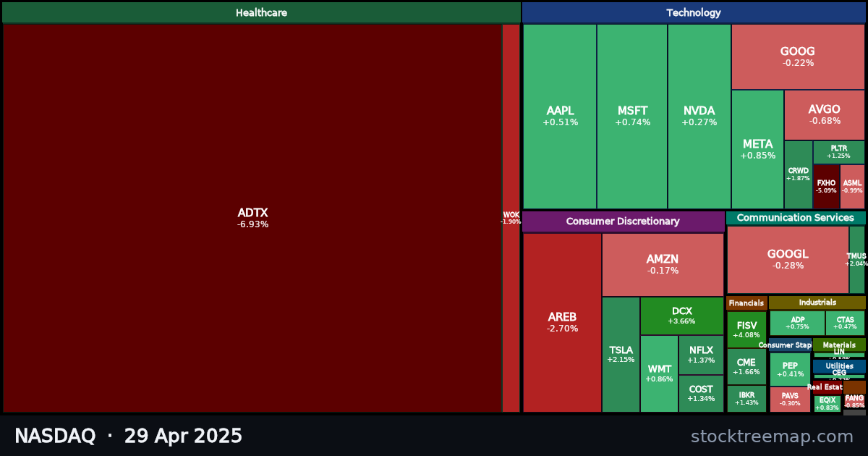This screenshot has height=456, width=868.
Task: Click the FXHO -5.05% tile
Action: point(826,187)
